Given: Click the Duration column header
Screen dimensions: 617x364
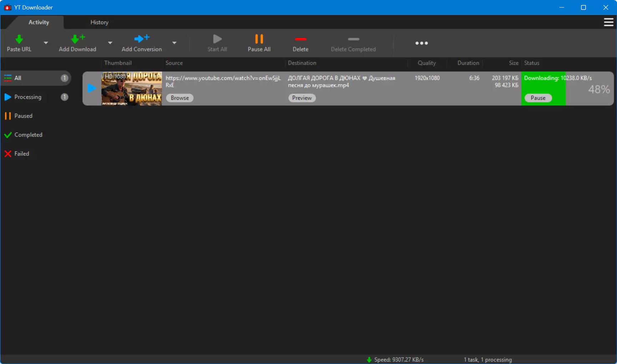Looking at the screenshot, I should (468, 63).
